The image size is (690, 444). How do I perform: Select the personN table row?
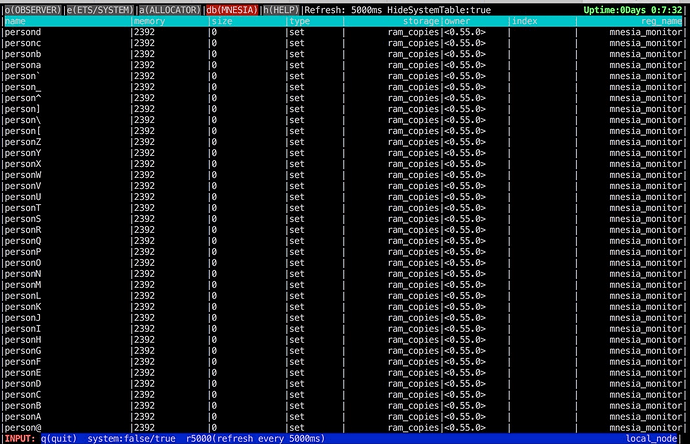point(343,274)
